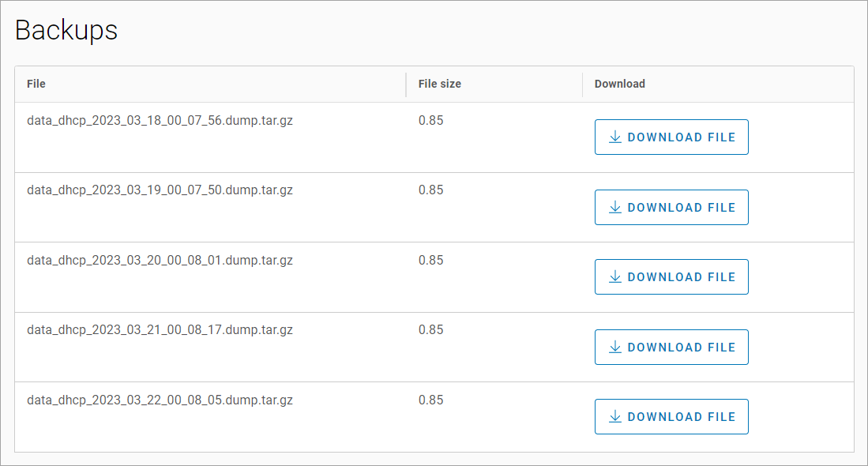Click the Backups page heading
The height and width of the screenshot is (466, 868).
tap(66, 30)
